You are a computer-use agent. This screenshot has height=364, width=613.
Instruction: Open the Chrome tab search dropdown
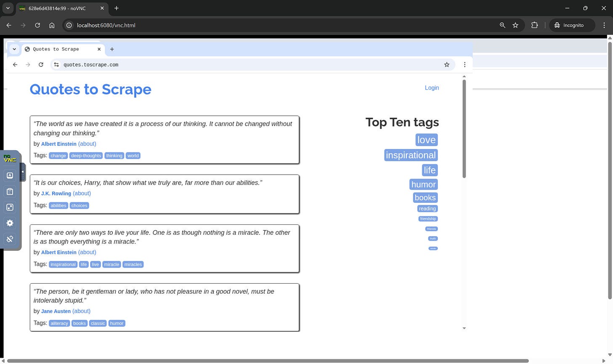tap(8, 8)
